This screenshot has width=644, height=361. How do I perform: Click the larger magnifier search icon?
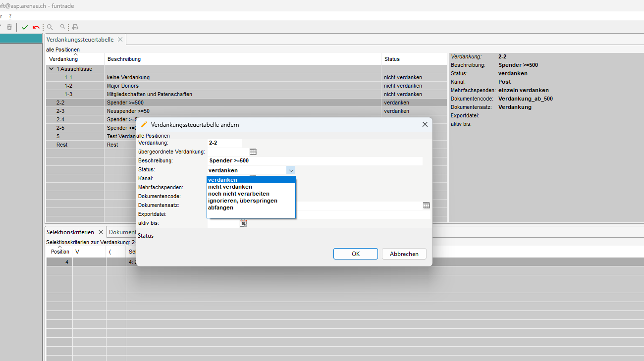pos(50,27)
